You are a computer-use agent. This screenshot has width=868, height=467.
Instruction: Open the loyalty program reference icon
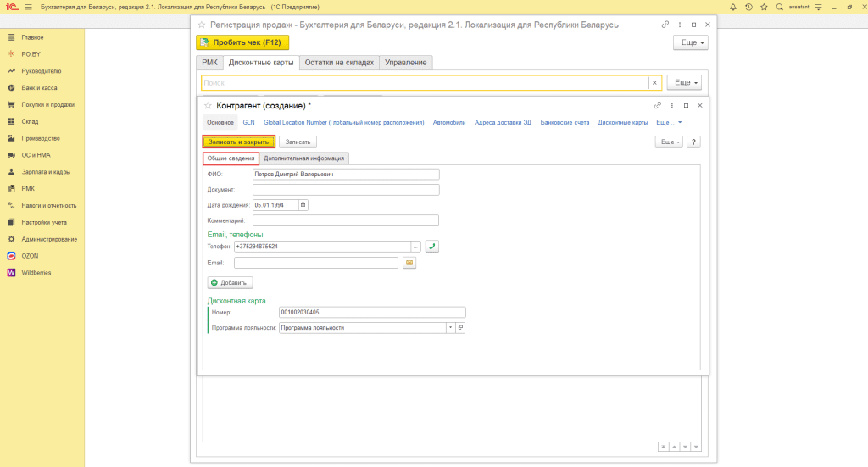click(460, 328)
